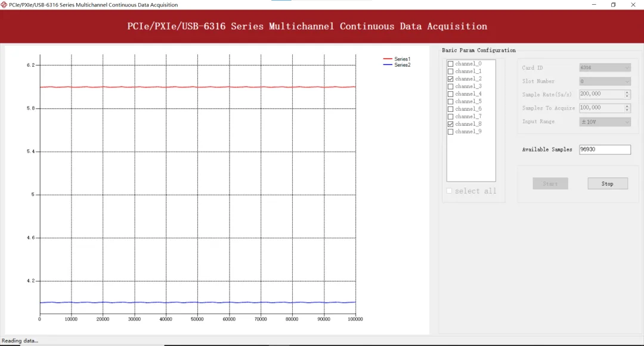
Task: Click the 'Sample Rate(Sa/s)' label
Action: 547,94
